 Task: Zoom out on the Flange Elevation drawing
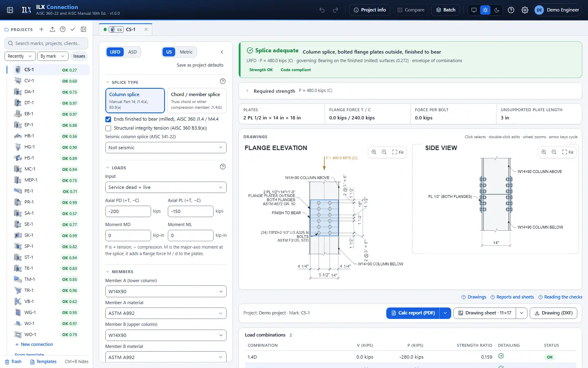point(384,152)
